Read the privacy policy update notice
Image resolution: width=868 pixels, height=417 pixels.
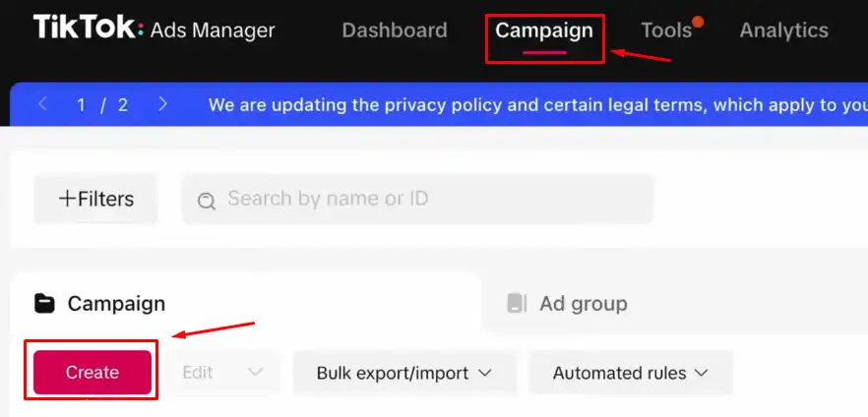tap(537, 104)
